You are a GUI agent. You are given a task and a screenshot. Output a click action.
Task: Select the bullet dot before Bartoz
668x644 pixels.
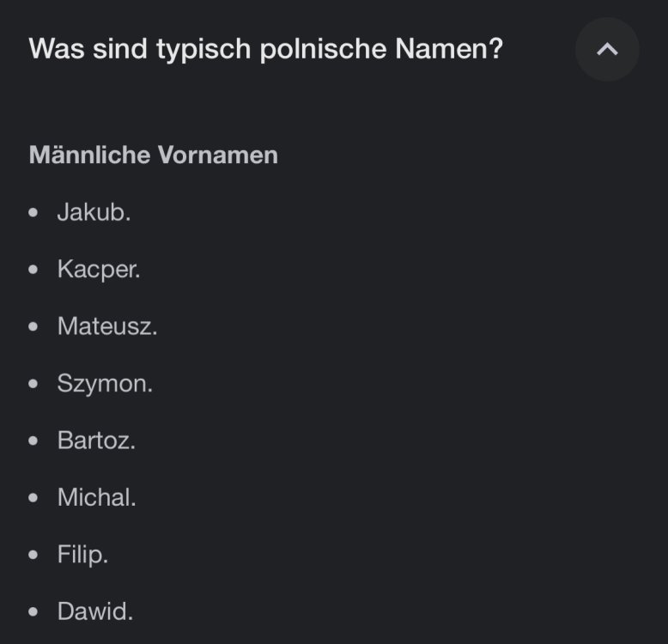coord(33,441)
